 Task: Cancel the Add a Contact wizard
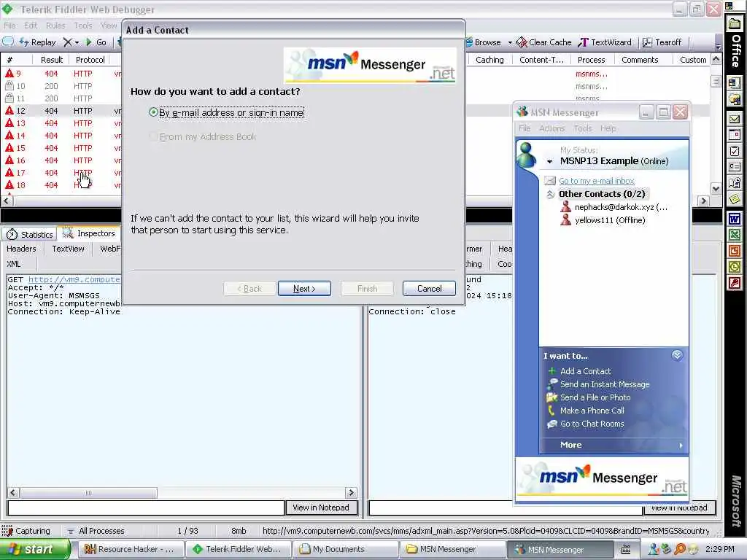[x=429, y=289]
